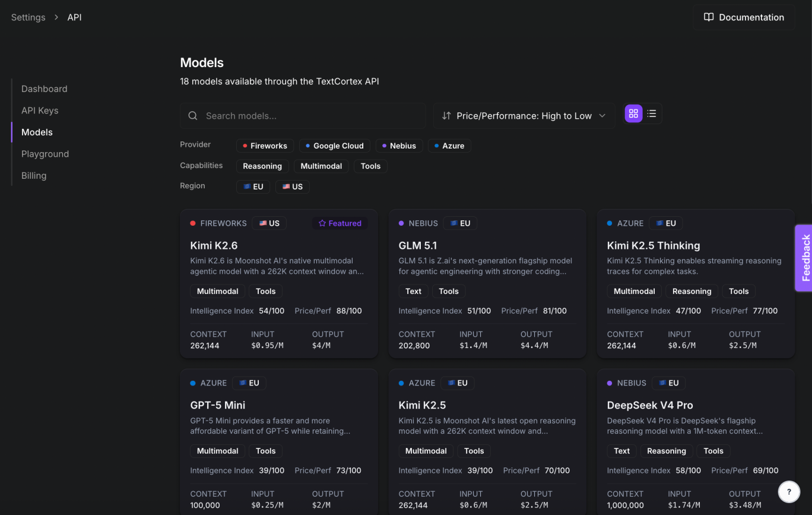The image size is (812, 515).
Task: Click the Featured star icon on Kimi K2.6
Action: [322, 223]
